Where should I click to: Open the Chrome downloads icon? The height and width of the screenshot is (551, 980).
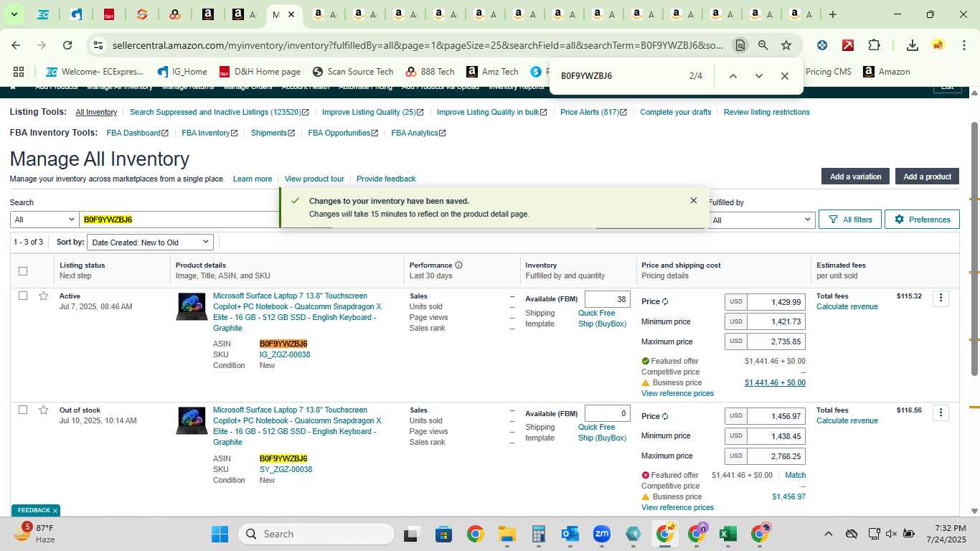coord(913,45)
